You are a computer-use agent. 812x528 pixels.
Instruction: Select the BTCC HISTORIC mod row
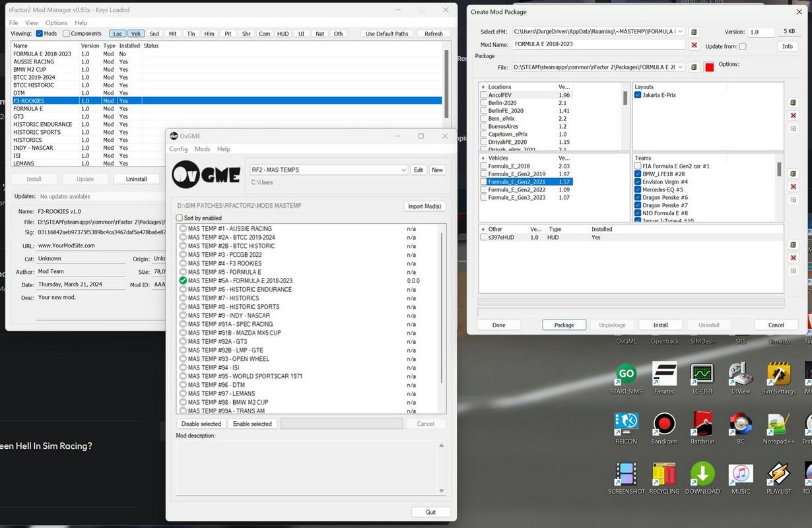click(x=226, y=85)
